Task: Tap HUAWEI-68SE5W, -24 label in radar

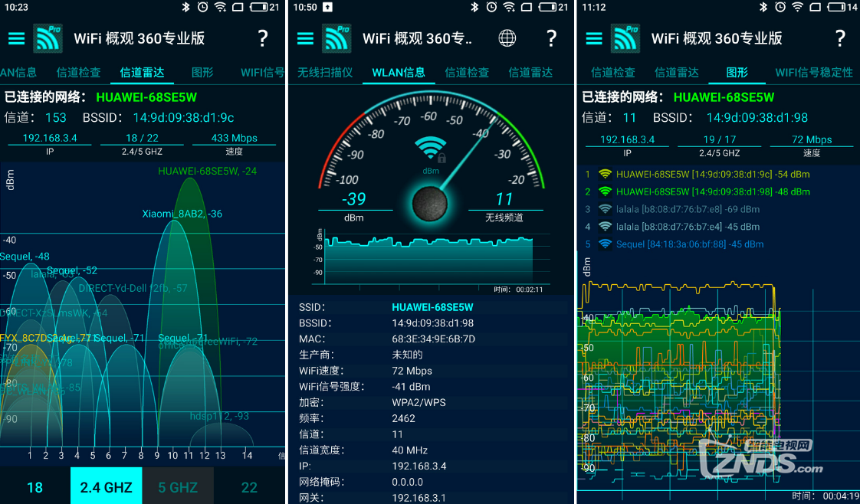Action: [207, 171]
